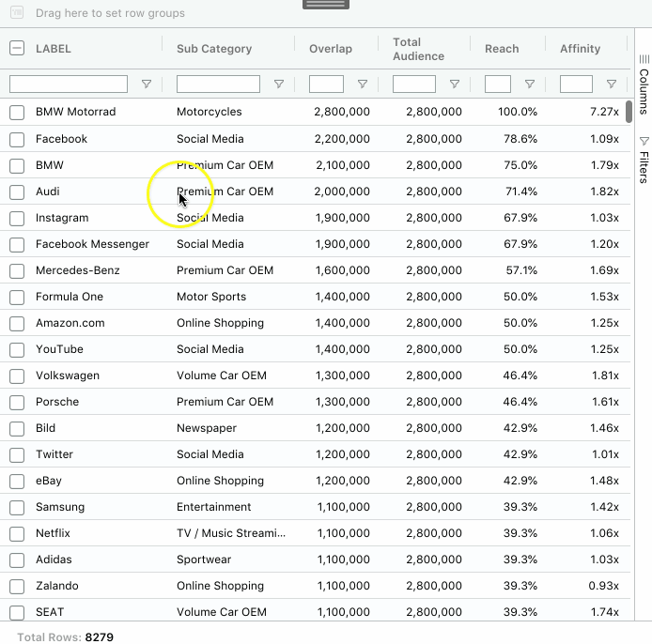Grab the panel resize handle at the top
Screen dimensions: 652x644
click(x=326, y=4)
